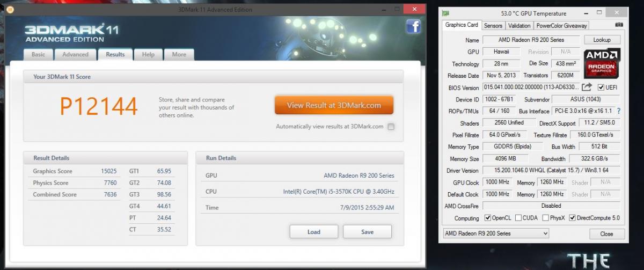This screenshot has height=270, width=644.
Task: Click the Physics Score value 7760
Action: (110, 183)
